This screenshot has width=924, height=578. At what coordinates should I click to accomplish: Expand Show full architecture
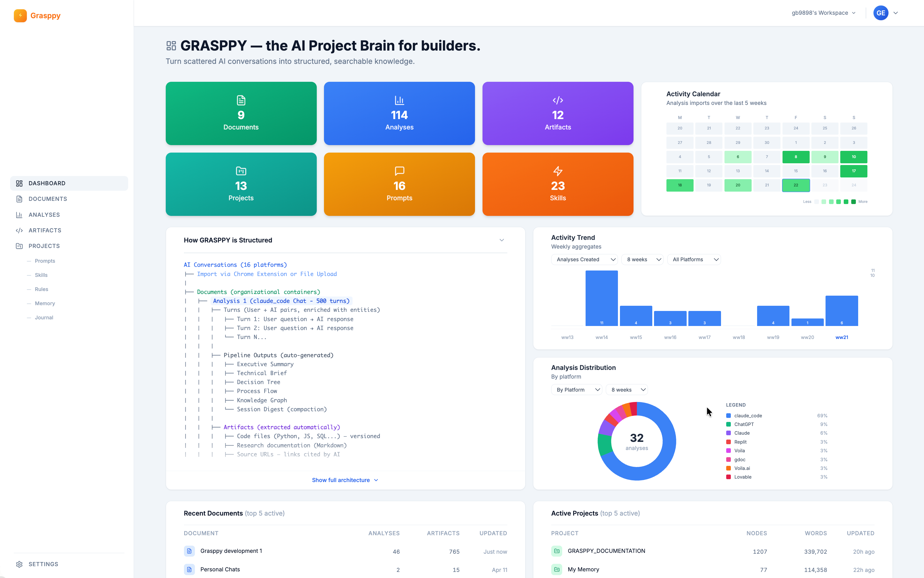click(345, 480)
